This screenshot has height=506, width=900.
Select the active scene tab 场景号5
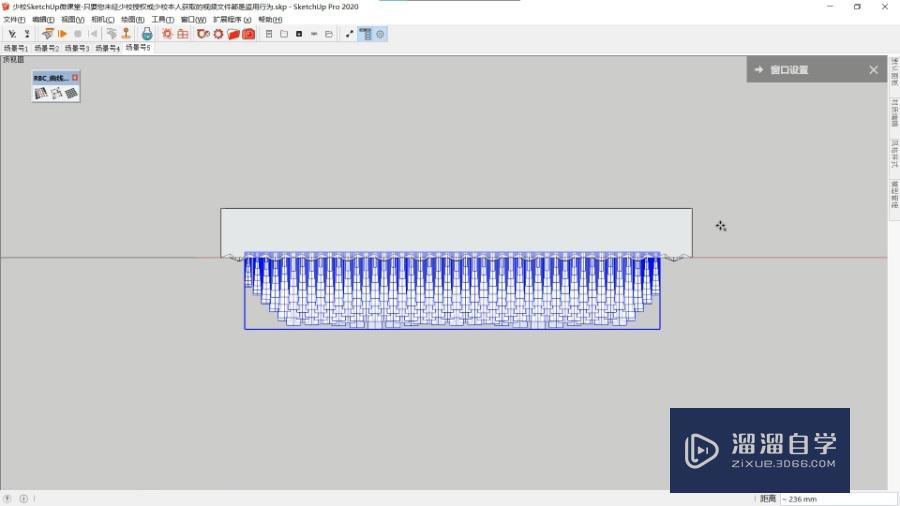click(138, 48)
